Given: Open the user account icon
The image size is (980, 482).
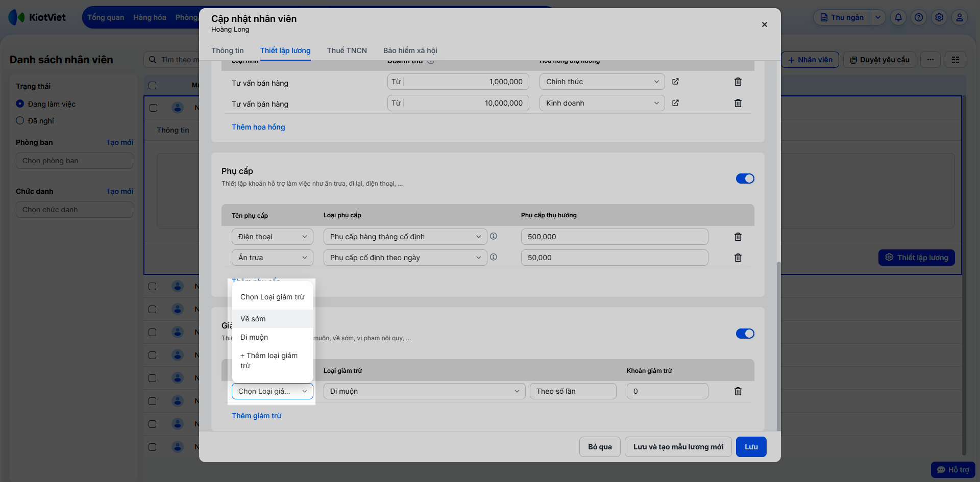Looking at the screenshot, I should [960, 17].
